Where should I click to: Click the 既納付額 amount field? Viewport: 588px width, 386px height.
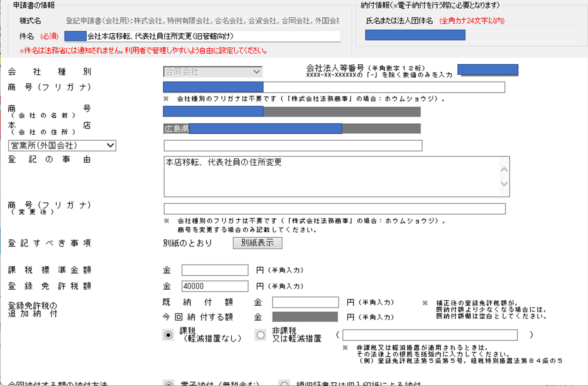click(x=305, y=302)
